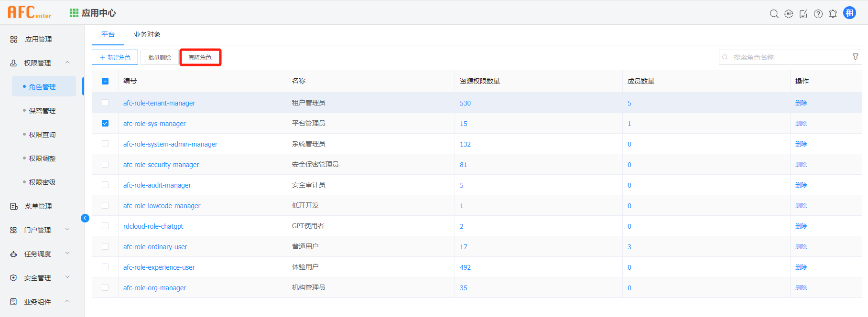Click the blue user avatar 租
Screen dimensions: 868x317
point(849,13)
